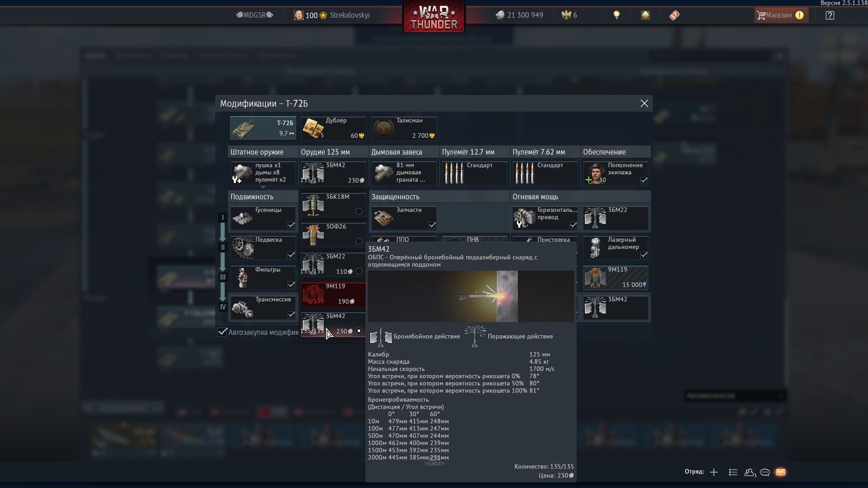Open the 9М119 modification costing 15 000

[x=616, y=277]
